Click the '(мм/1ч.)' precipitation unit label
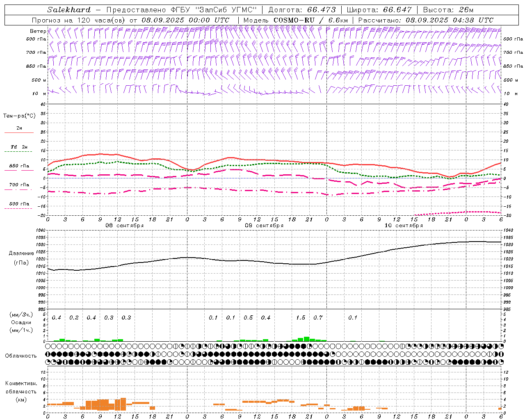The image size is (525, 420). [x=21, y=330]
